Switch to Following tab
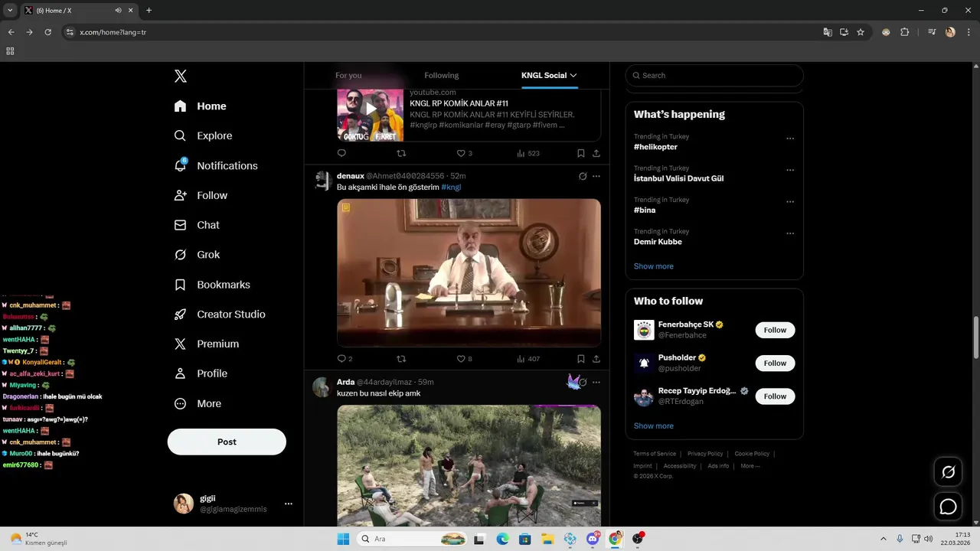This screenshot has height=551, width=980. 442,75
